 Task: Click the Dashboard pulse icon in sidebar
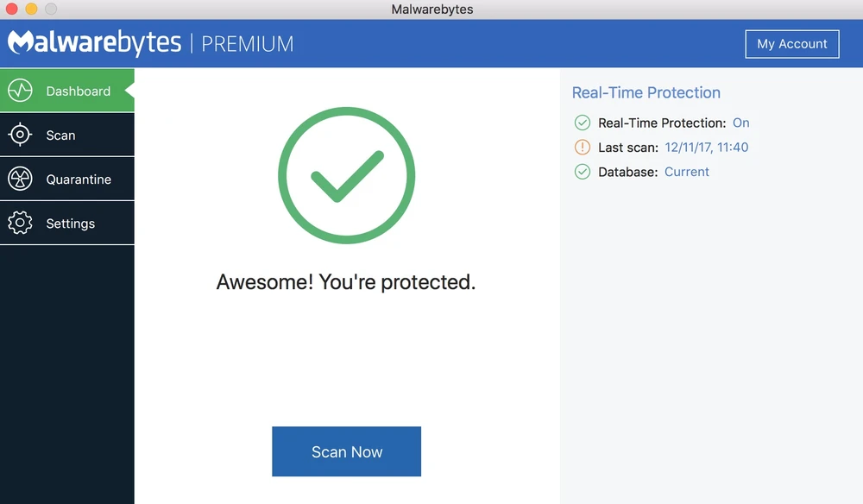coord(20,91)
